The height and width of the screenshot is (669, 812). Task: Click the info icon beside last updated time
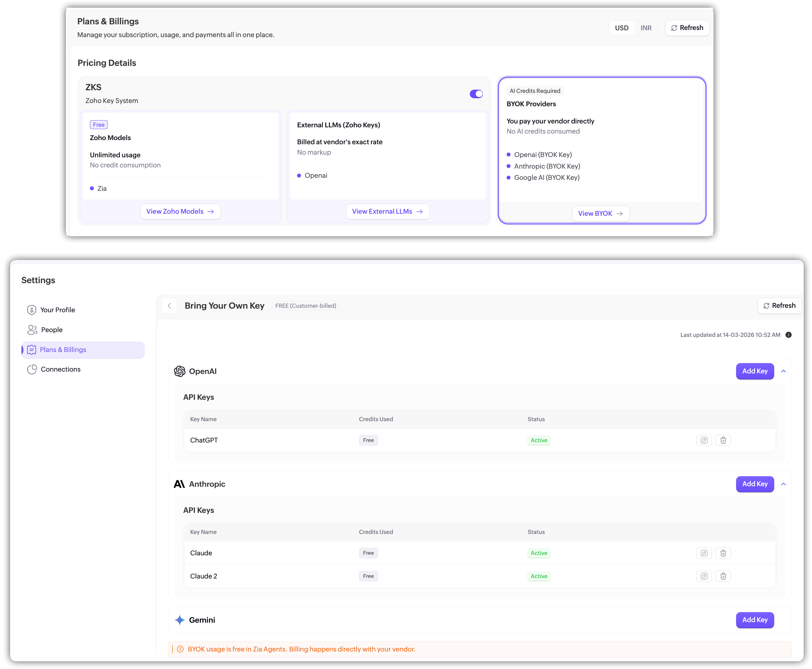click(x=789, y=335)
